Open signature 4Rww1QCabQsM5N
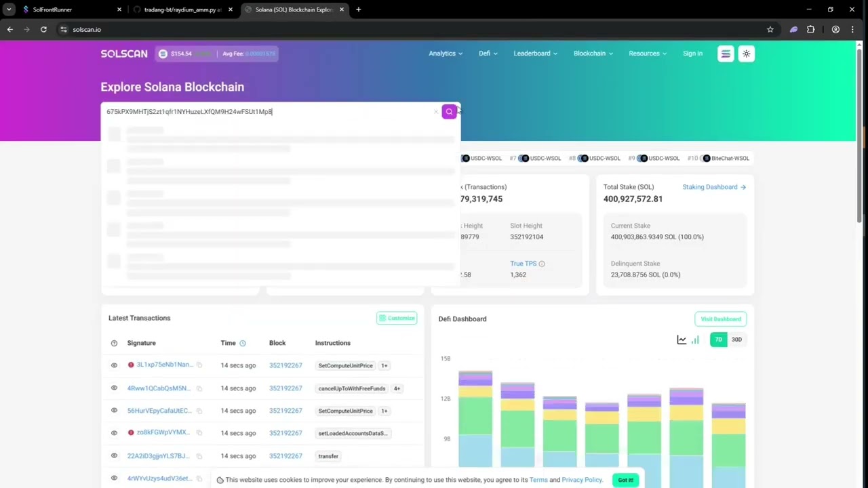 pyautogui.click(x=159, y=388)
